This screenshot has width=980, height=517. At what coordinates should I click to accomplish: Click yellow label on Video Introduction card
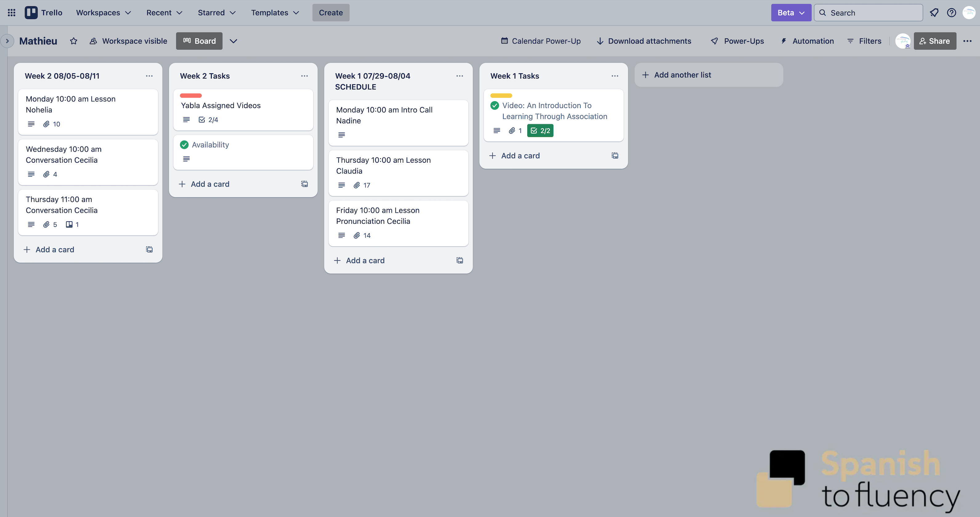501,96
